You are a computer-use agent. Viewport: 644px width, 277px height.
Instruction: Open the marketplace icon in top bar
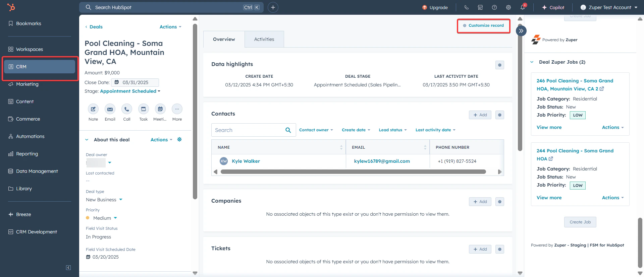[480, 7]
